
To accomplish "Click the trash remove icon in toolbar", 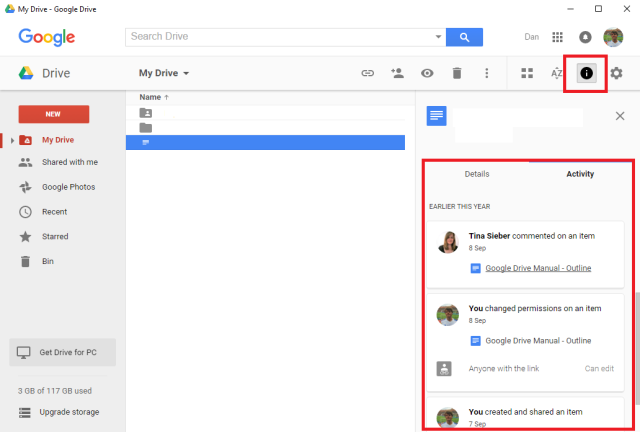I will [457, 73].
